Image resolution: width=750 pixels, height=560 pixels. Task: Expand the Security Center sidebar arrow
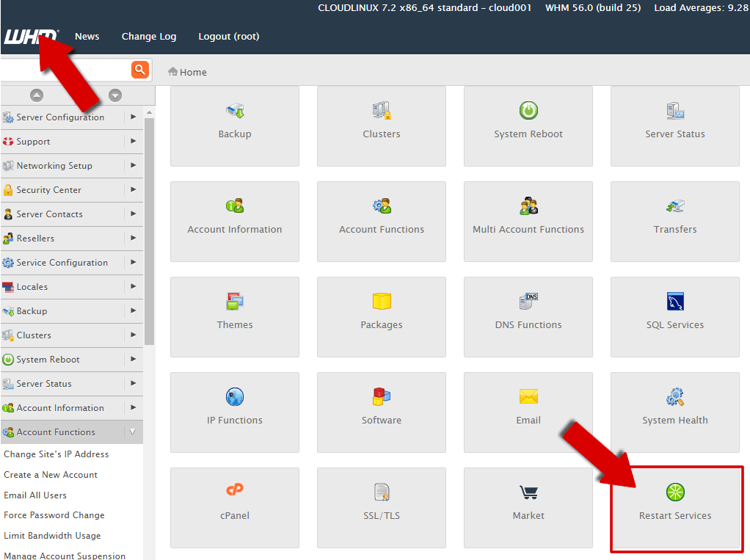point(133,189)
